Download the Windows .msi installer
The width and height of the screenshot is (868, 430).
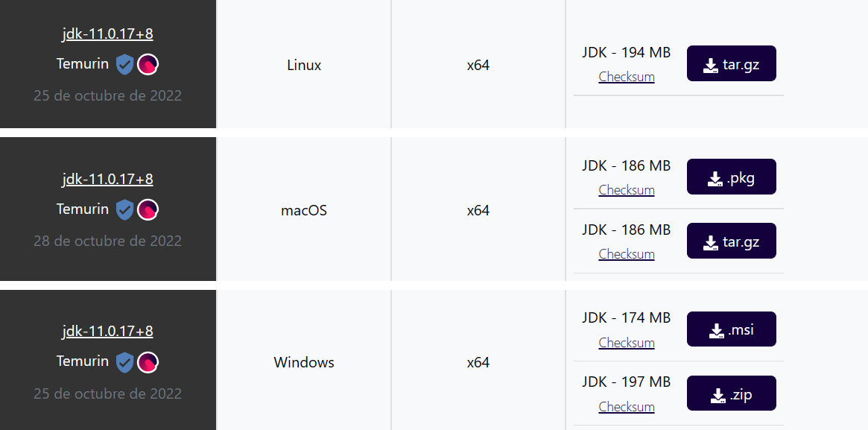(731, 329)
